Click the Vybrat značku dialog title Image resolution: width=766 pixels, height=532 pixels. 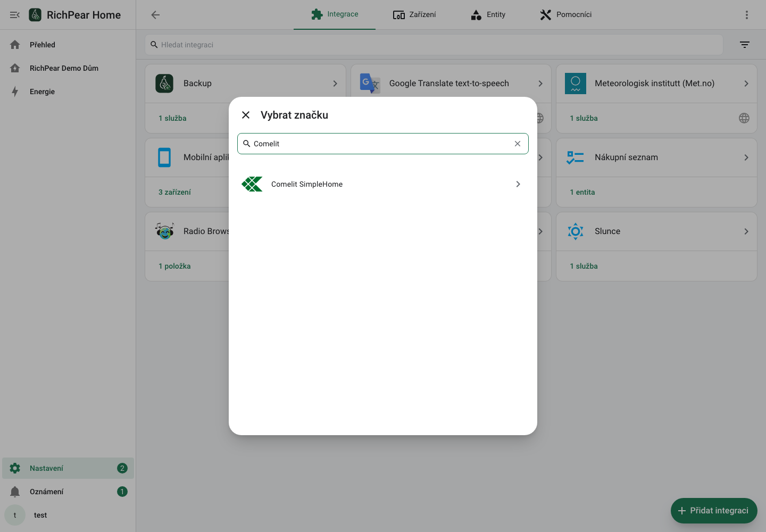pos(294,115)
